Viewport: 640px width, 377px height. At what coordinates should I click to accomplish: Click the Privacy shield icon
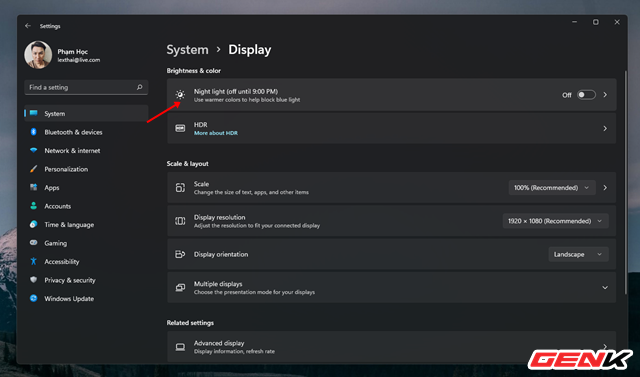(x=34, y=279)
